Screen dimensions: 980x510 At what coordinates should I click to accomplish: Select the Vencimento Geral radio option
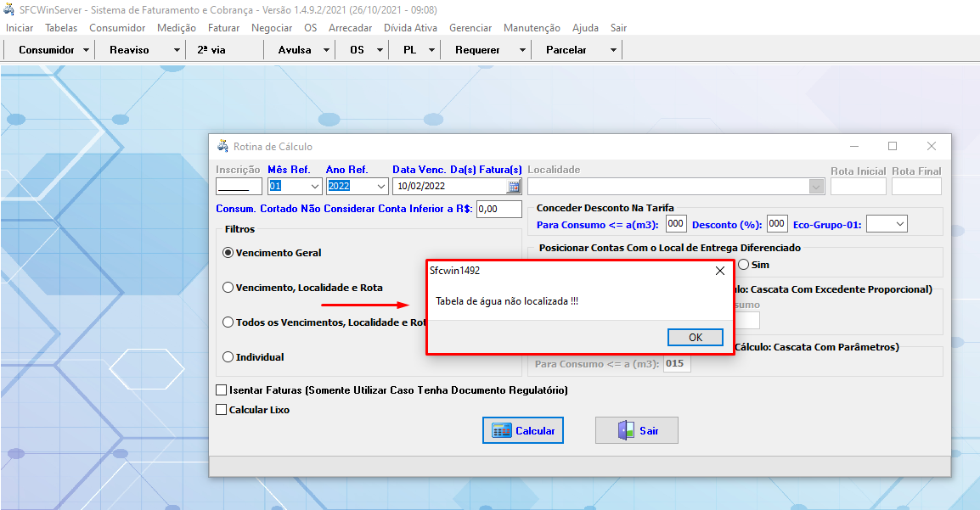(228, 253)
